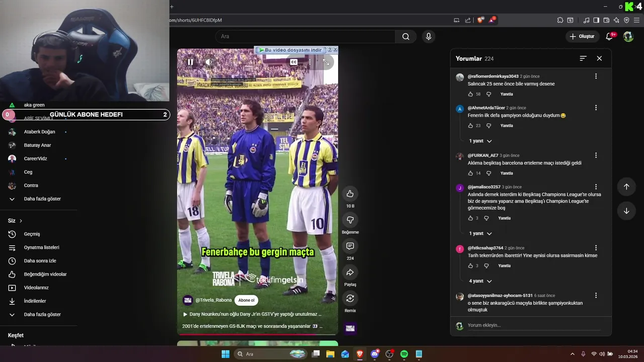Open Brave Leo AI sparkle icon
The height and width of the screenshot is (362, 644).
[616, 20]
